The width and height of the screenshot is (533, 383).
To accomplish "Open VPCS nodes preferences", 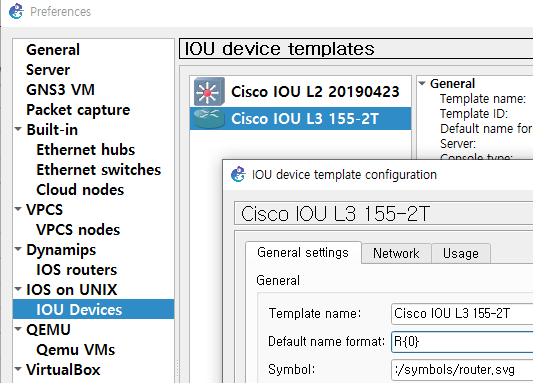I will click(78, 230).
